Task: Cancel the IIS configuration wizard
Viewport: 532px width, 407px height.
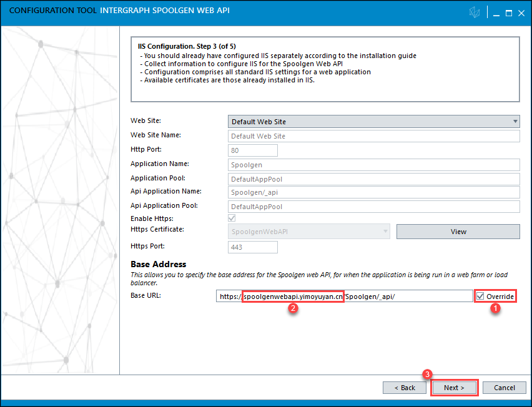Action: tap(504, 388)
